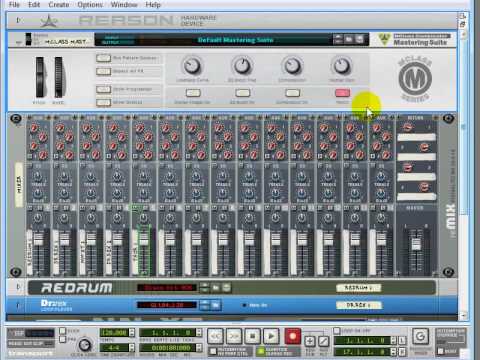This screenshot has height=360, width=480.
Task: Enable the Pre count-in checkbox
Action: point(62,339)
